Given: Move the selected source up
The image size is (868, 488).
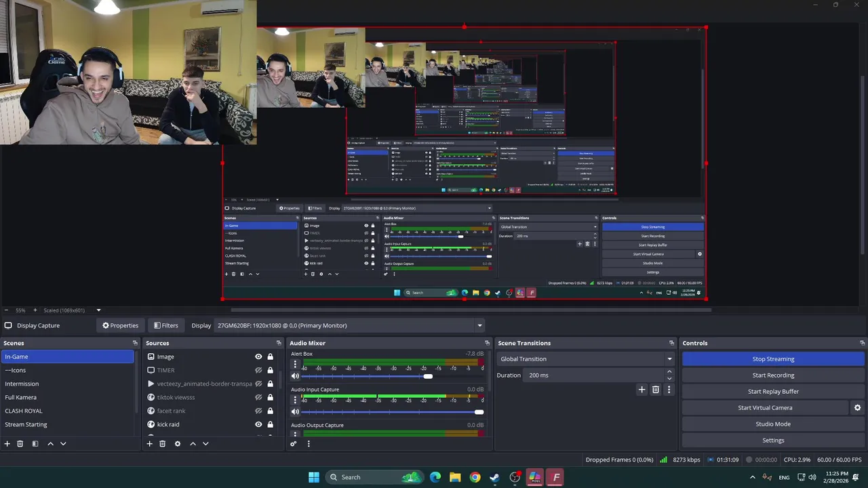Looking at the screenshot, I should pos(193,444).
